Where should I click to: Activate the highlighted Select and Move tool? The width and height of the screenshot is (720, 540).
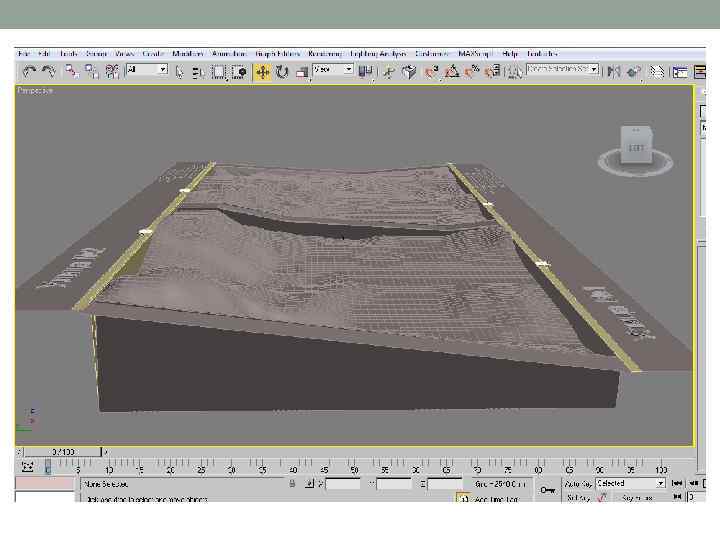263,72
